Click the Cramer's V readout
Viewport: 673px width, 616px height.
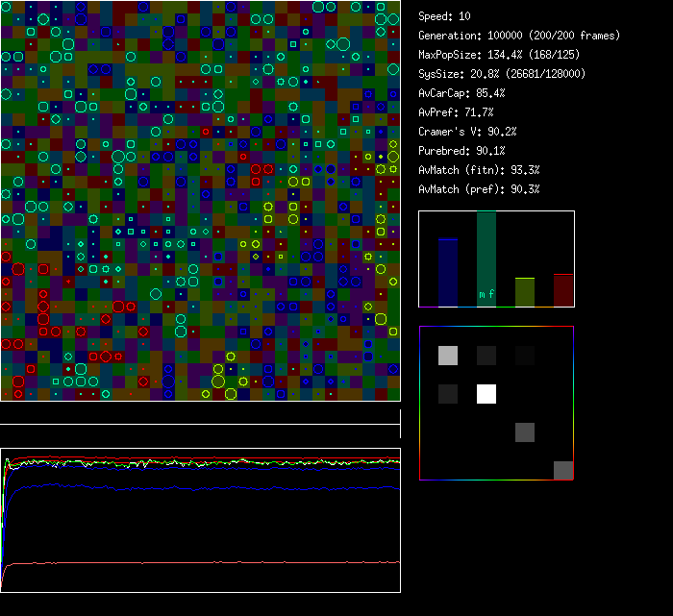point(467,132)
